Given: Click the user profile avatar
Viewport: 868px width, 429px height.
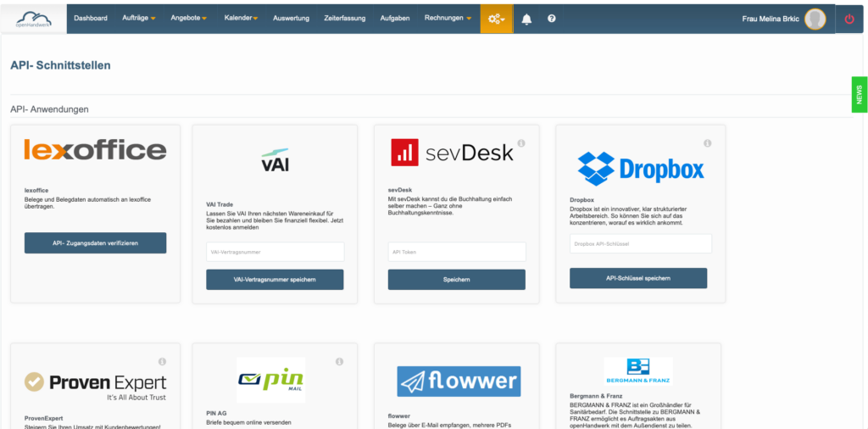Looking at the screenshot, I should tap(815, 19).
